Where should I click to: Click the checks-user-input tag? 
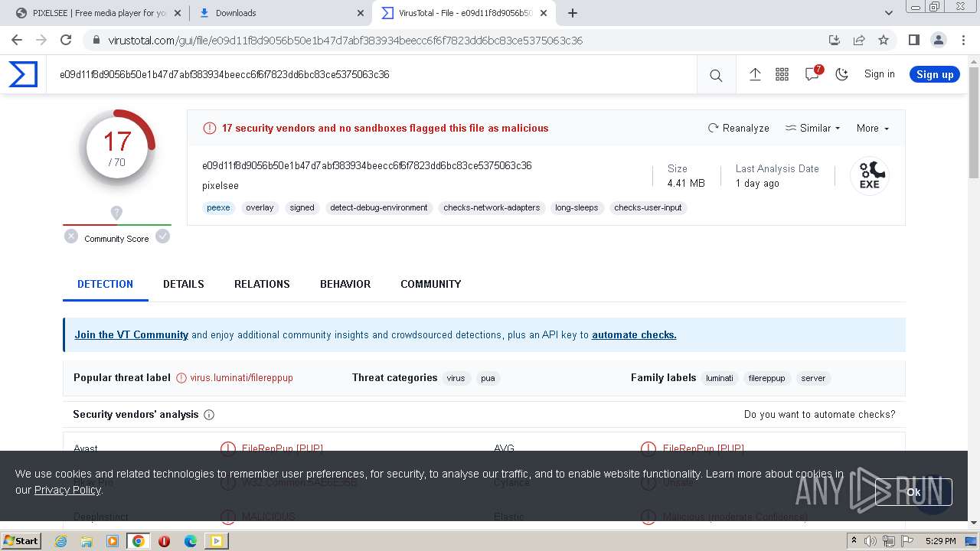click(648, 207)
